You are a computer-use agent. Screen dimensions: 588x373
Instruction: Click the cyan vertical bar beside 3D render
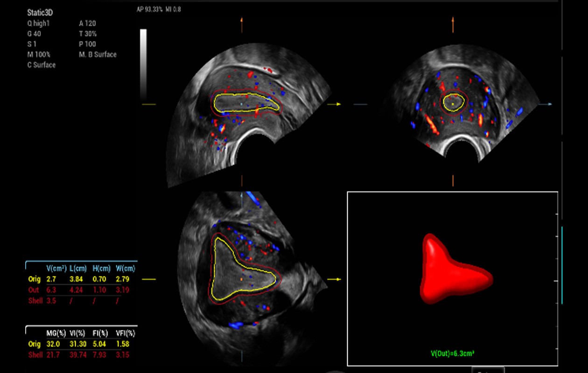(562, 265)
